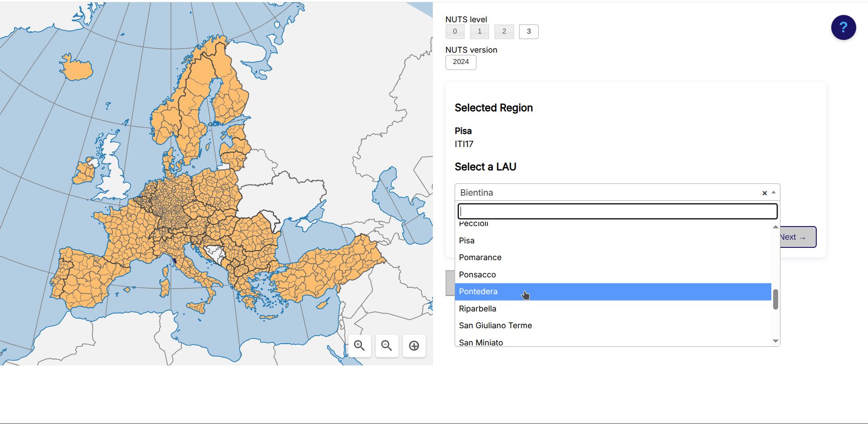Select NUTS level 3
This screenshot has height=424, width=868.
(528, 32)
